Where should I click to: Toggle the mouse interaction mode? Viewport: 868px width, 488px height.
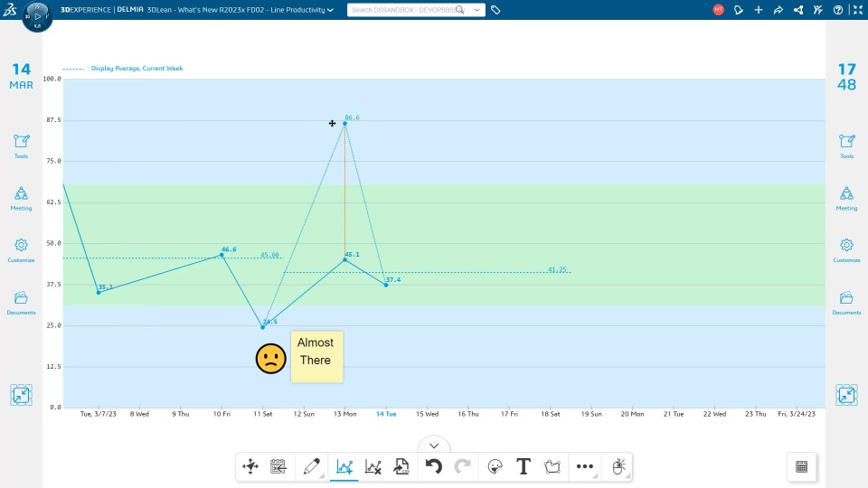click(x=618, y=466)
